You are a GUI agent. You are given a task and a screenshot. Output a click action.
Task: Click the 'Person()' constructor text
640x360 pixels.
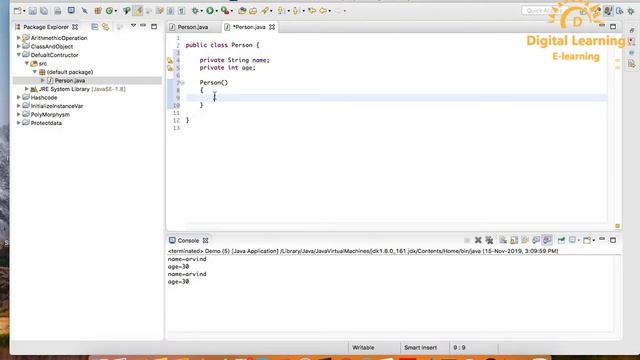pyautogui.click(x=214, y=83)
